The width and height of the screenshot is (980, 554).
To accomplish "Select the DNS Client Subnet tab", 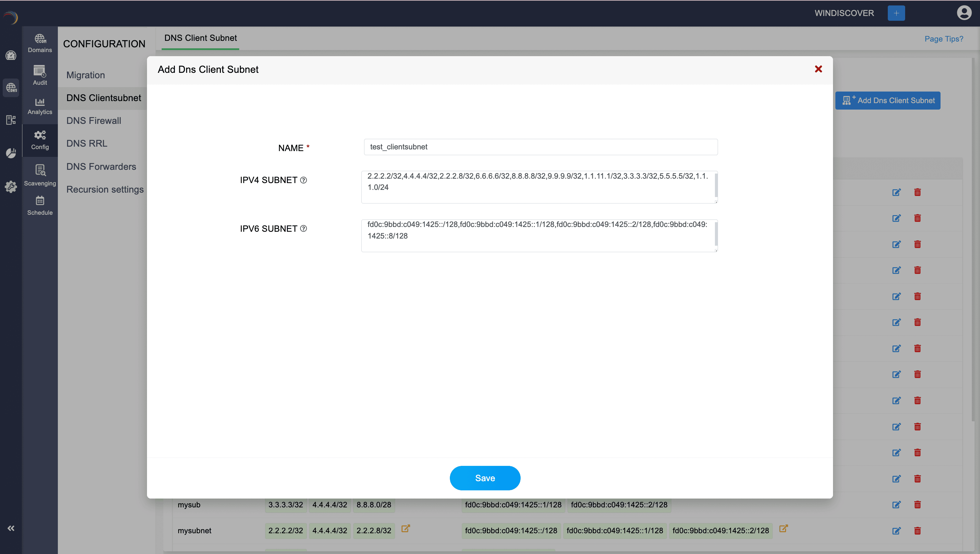I will click(200, 38).
